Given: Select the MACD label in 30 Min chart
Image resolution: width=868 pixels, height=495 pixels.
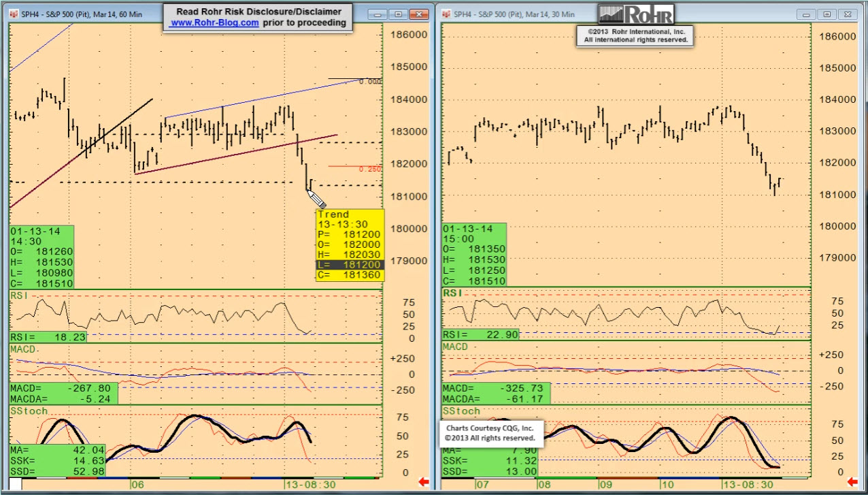Looking at the screenshot, I should [x=455, y=347].
